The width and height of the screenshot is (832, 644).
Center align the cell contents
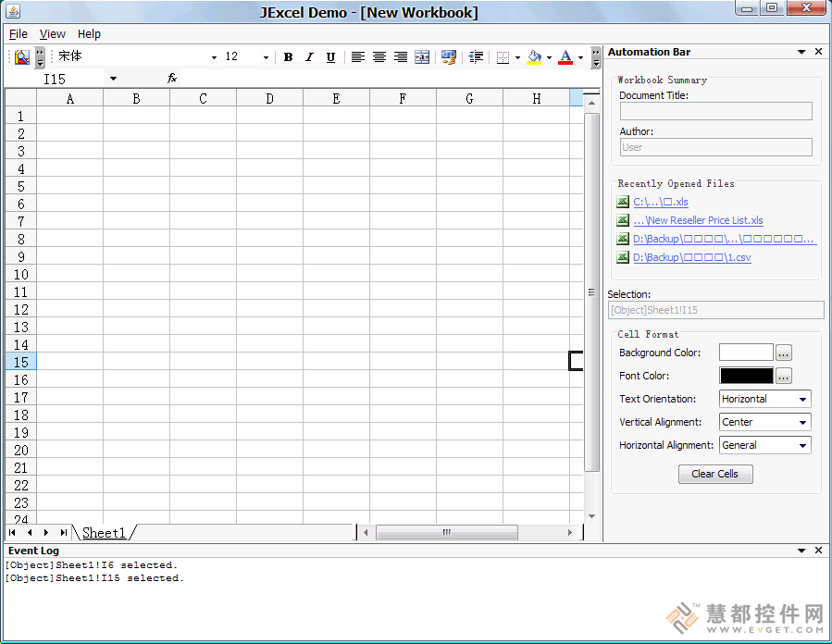379,56
